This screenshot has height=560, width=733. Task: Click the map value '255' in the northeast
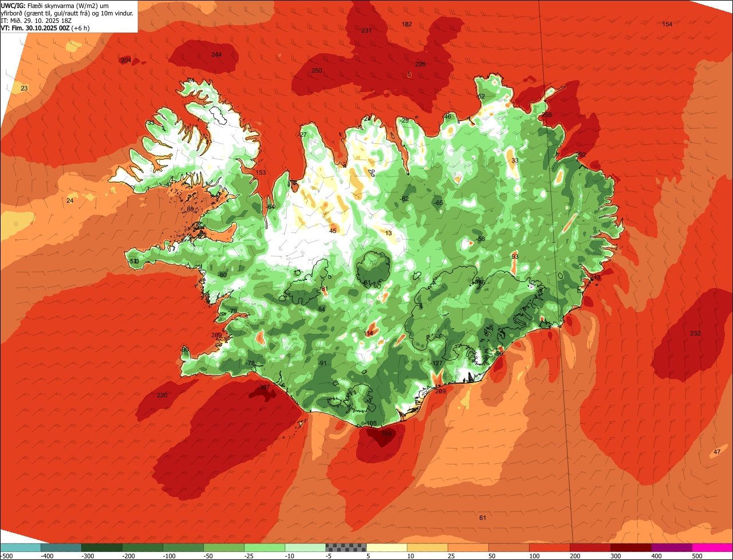pyautogui.click(x=547, y=115)
